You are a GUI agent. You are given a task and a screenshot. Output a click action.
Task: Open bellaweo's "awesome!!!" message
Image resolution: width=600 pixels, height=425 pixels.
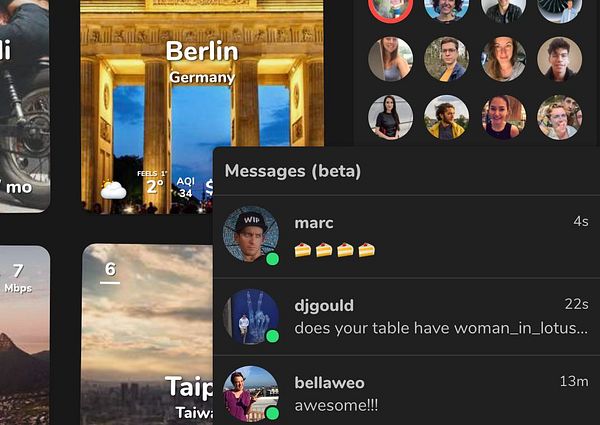click(x=406, y=391)
